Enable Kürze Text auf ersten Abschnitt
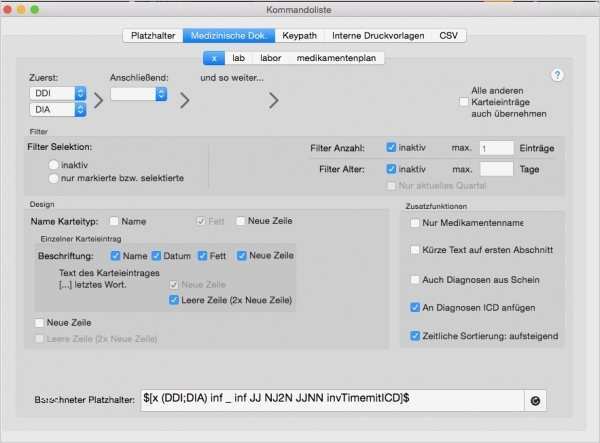The width and height of the screenshot is (600, 443). coord(415,250)
